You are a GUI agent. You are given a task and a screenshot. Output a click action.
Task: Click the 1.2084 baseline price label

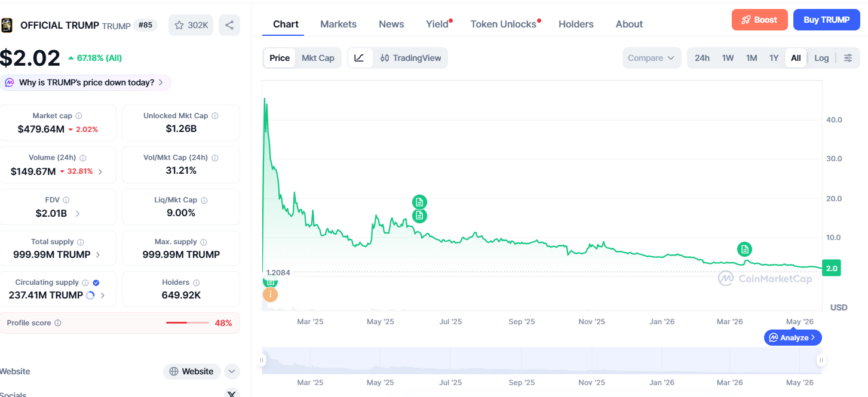[x=278, y=272]
